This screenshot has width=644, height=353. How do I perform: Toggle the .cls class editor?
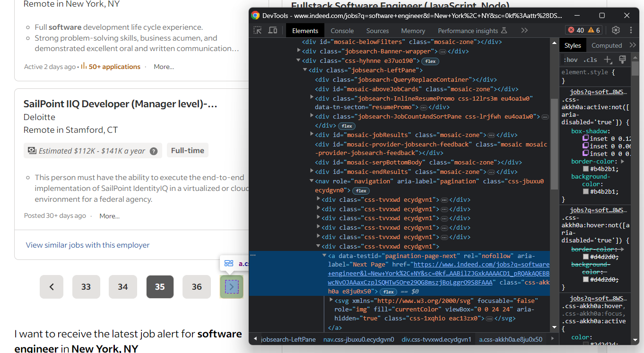590,60
